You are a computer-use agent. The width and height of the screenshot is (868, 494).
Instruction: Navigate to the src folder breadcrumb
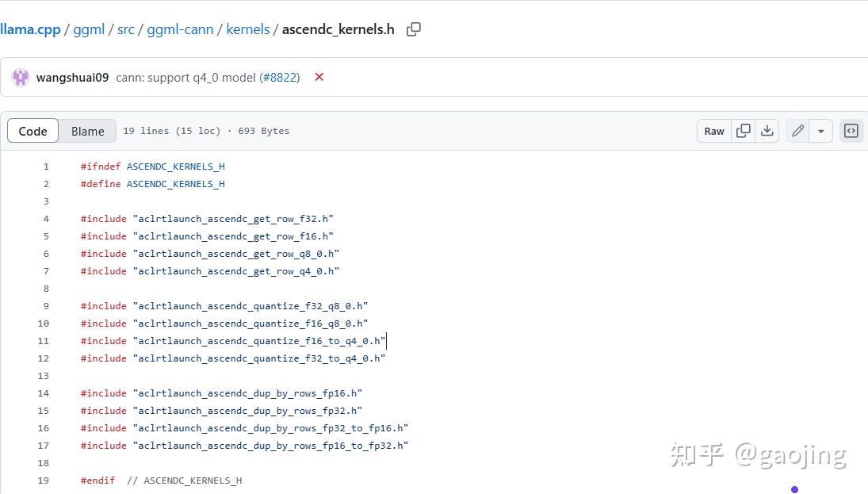[125, 29]
